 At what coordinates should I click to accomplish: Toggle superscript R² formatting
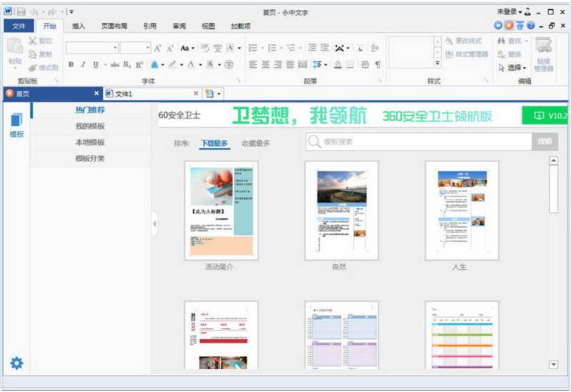[x=139, y=65]
